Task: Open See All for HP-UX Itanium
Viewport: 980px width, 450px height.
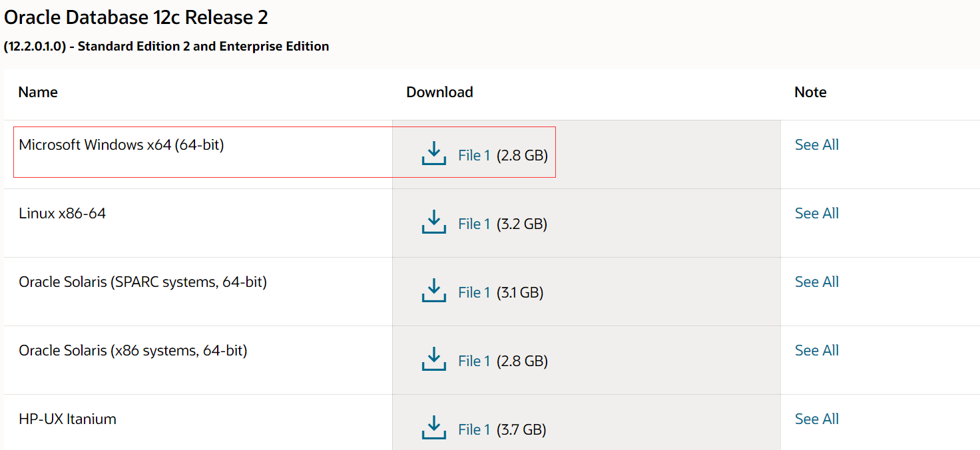Action: (x=816, y=419)
